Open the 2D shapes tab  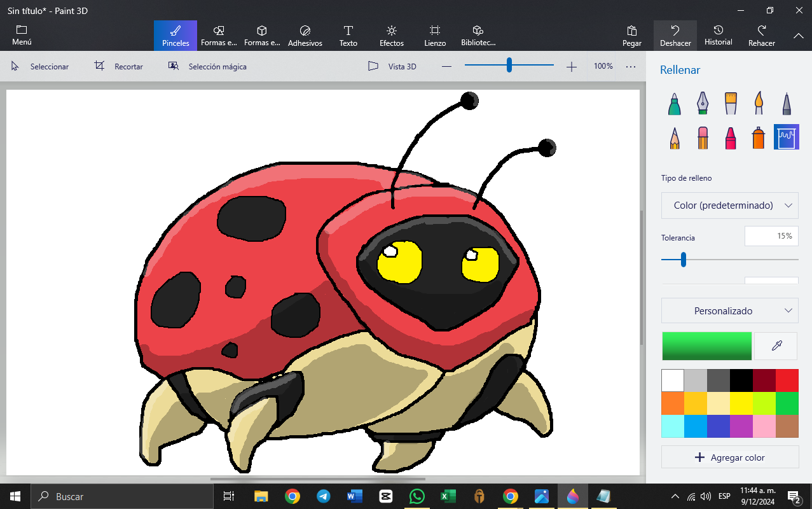coord(219,36)
